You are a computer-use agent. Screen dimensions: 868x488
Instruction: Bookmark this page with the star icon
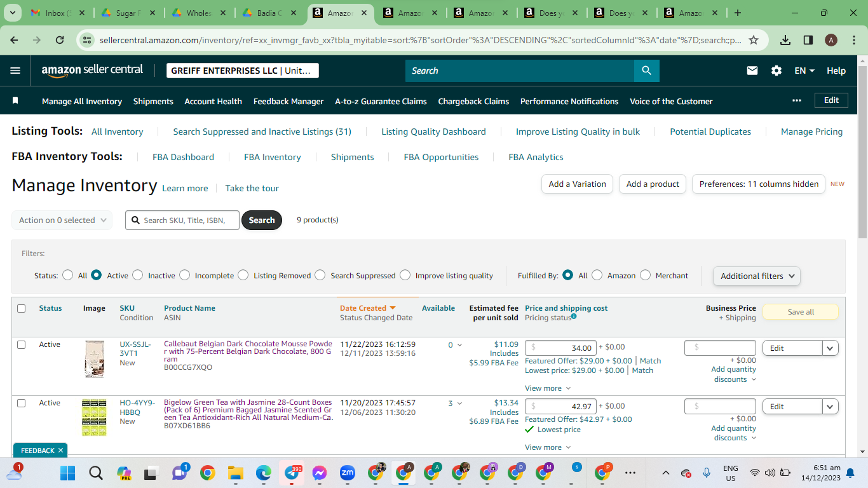754,40
